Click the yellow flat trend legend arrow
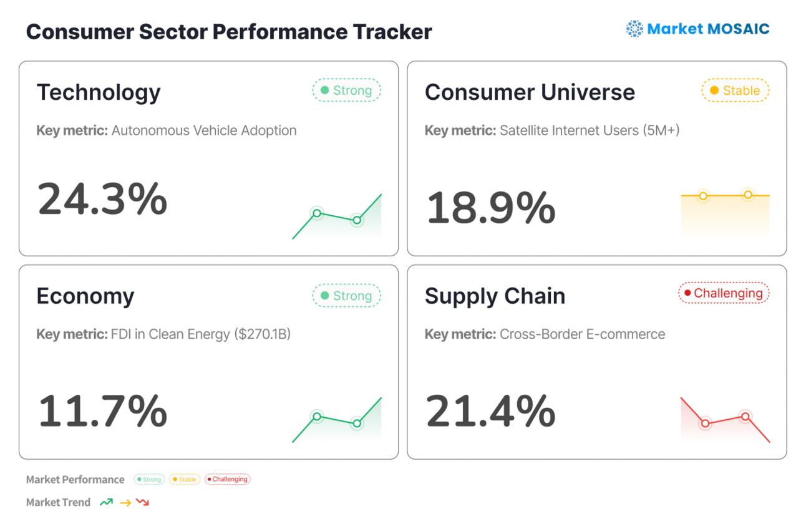Image resolution: width=806 pixels, height=532 pixels. coord(125,503)
